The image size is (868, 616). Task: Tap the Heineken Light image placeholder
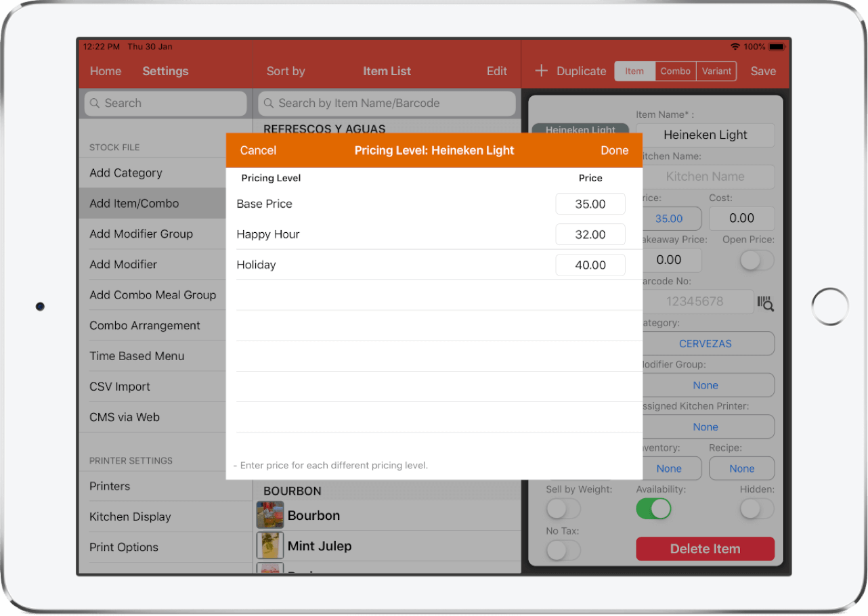tap(580, 129)
